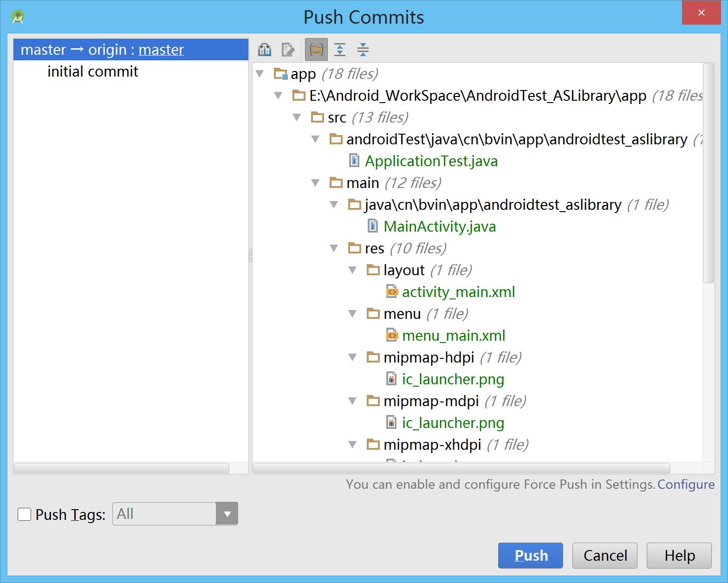
Task: Select menu_main.xml in the file tree
Action: click(454, 335)
